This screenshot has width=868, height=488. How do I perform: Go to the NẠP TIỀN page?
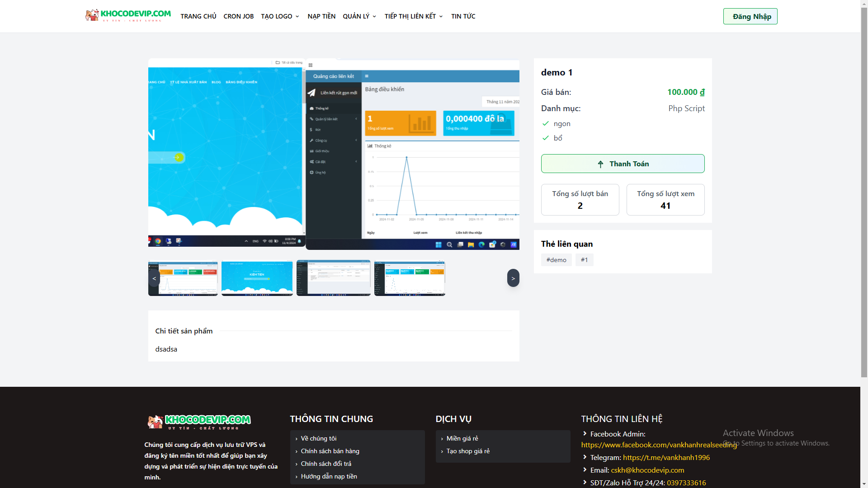(x=321, y=16)
